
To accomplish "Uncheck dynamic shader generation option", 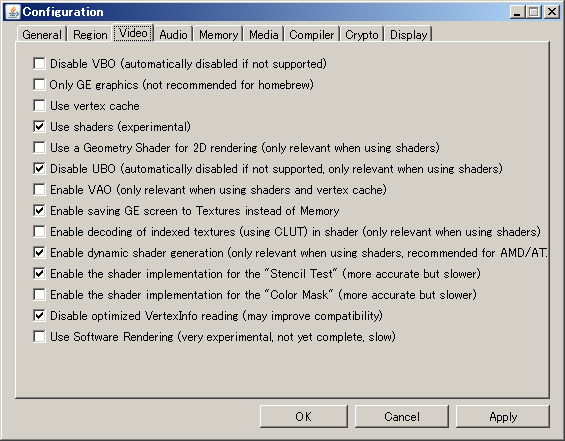I will (x=39, y=253).
